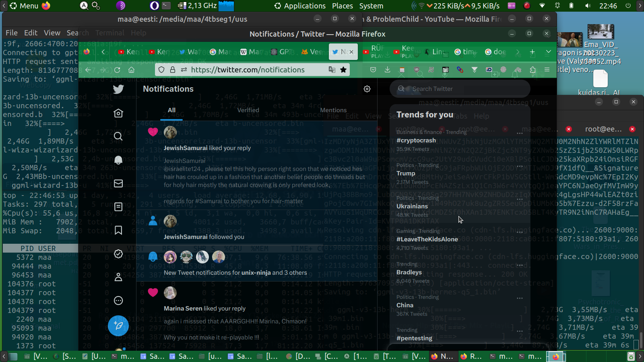
Task: Open the More circle icon in sidebar
Action: [118, 300]
